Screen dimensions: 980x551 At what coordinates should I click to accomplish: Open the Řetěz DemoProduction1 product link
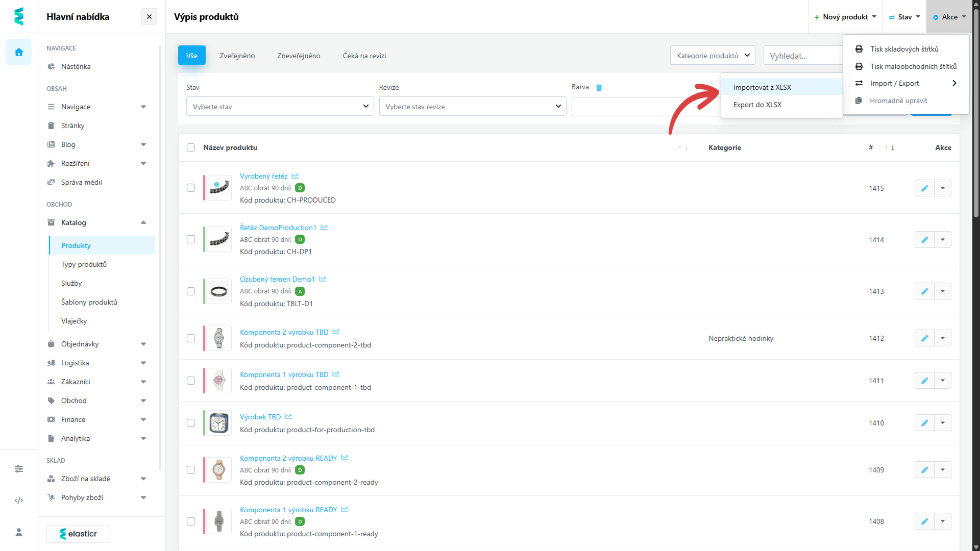click(x=278, y=228)
